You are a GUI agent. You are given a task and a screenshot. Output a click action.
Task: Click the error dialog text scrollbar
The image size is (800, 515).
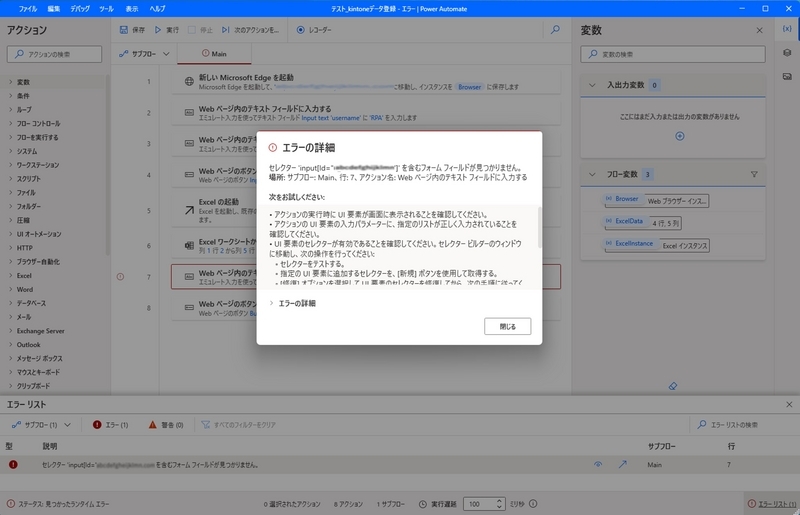point(540,228)
